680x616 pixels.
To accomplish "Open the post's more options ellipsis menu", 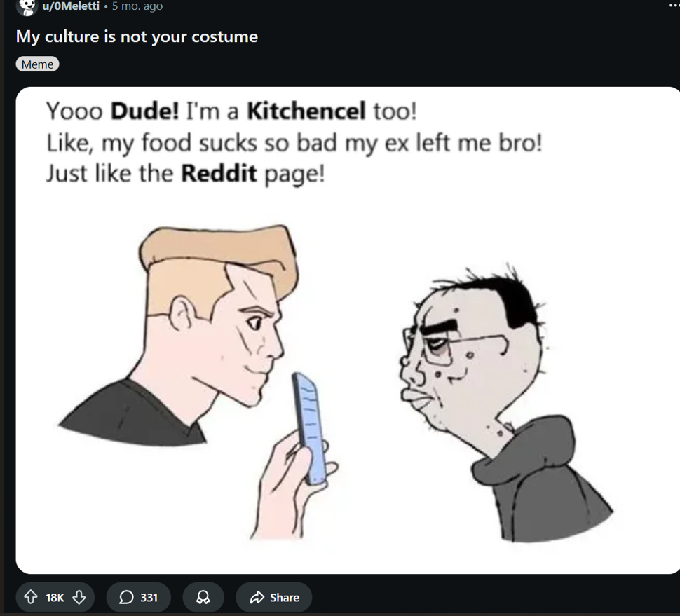I will coord(674,5).
